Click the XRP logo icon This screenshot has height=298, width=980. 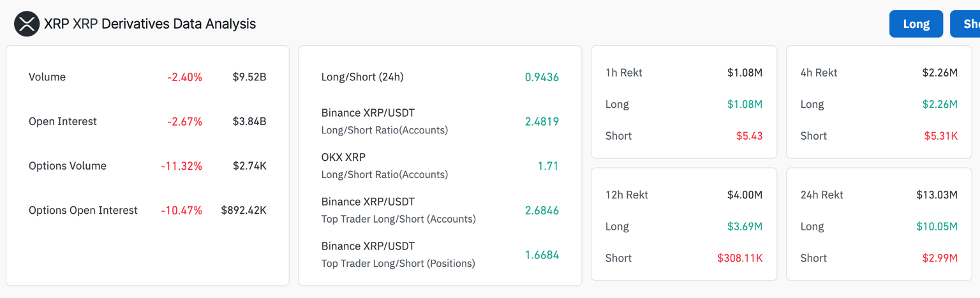[27, 24]
